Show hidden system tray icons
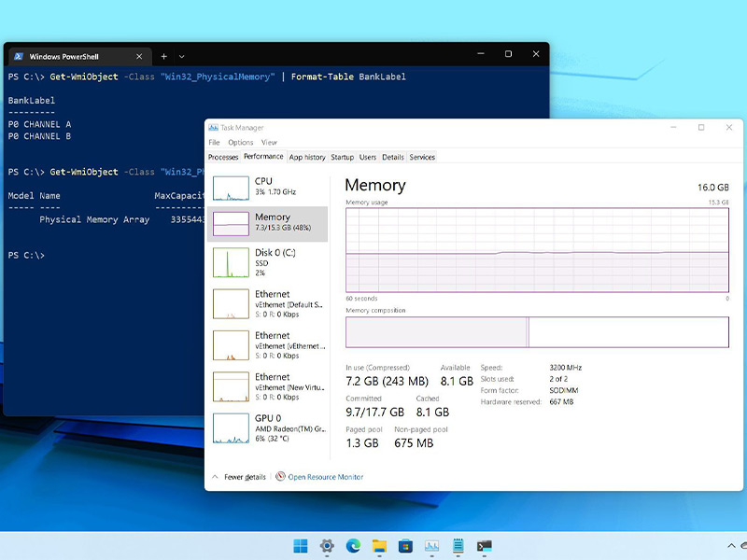 pyautogui.click(x=731, y=546)
